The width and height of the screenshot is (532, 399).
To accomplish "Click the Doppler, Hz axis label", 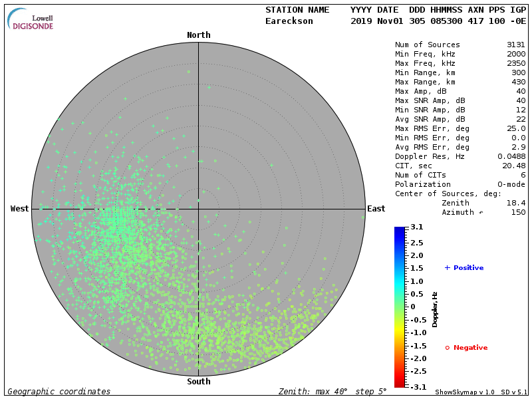I will pyautogui.click(x=435, y=309).
